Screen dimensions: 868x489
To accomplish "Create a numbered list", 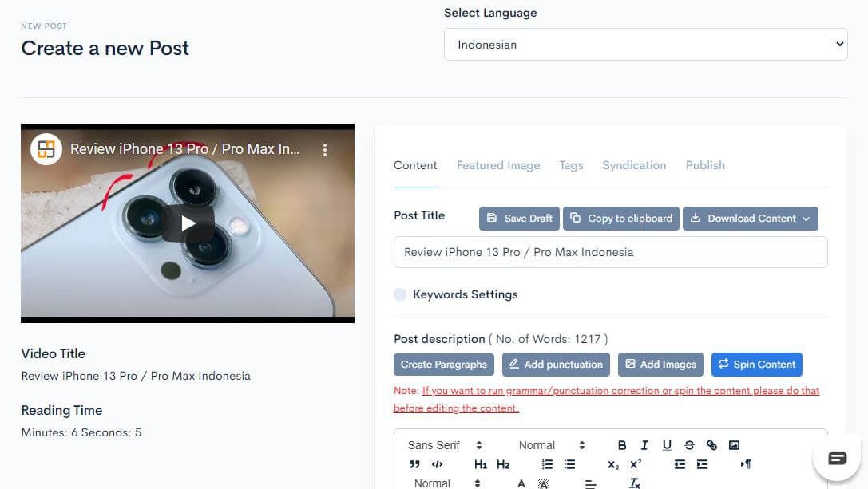I will tap(547, 464).
